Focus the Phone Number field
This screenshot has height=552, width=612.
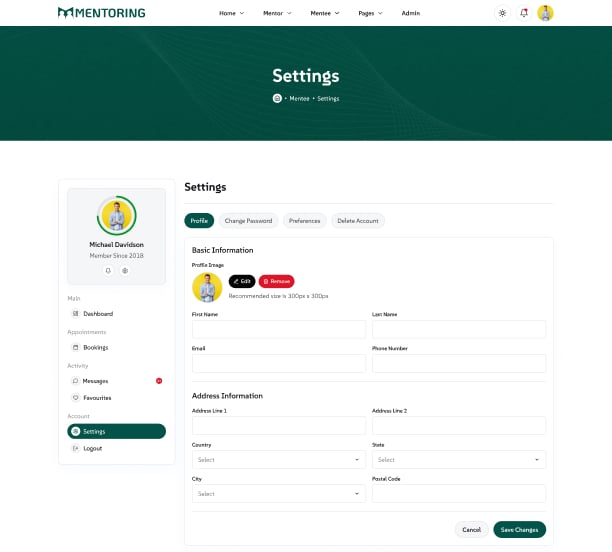click(459, 363)
